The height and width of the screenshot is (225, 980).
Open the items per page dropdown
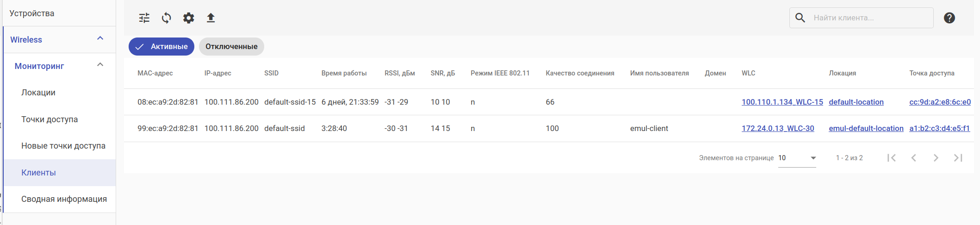(x=797, y=158)
